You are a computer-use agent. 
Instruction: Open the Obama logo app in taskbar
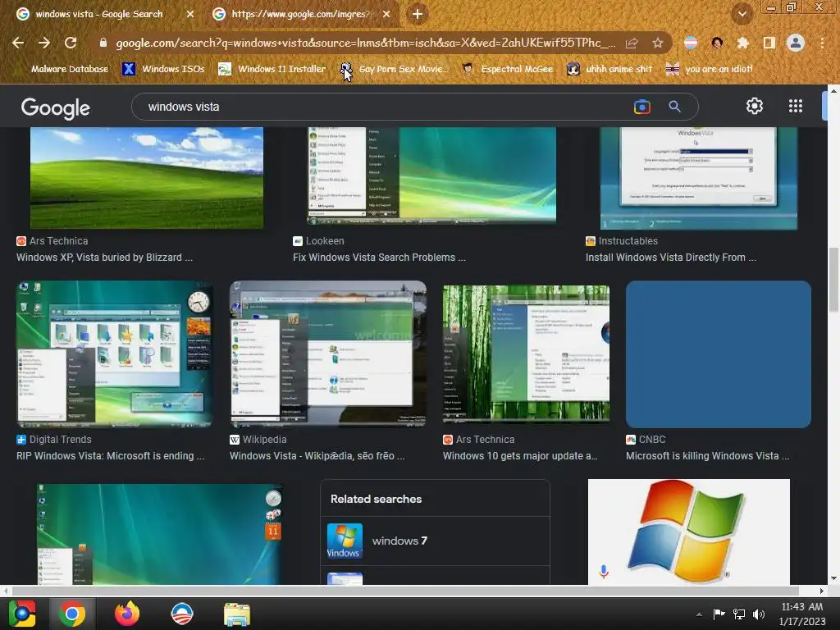pos(181,614)
